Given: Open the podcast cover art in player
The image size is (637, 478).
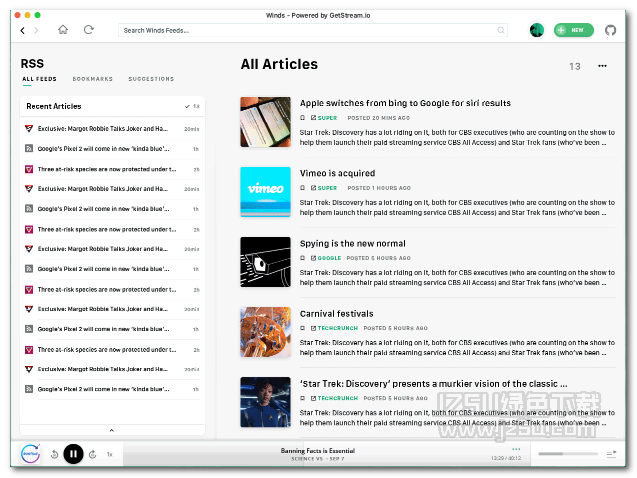Looking at the screenshot, I should click(30, 454).
